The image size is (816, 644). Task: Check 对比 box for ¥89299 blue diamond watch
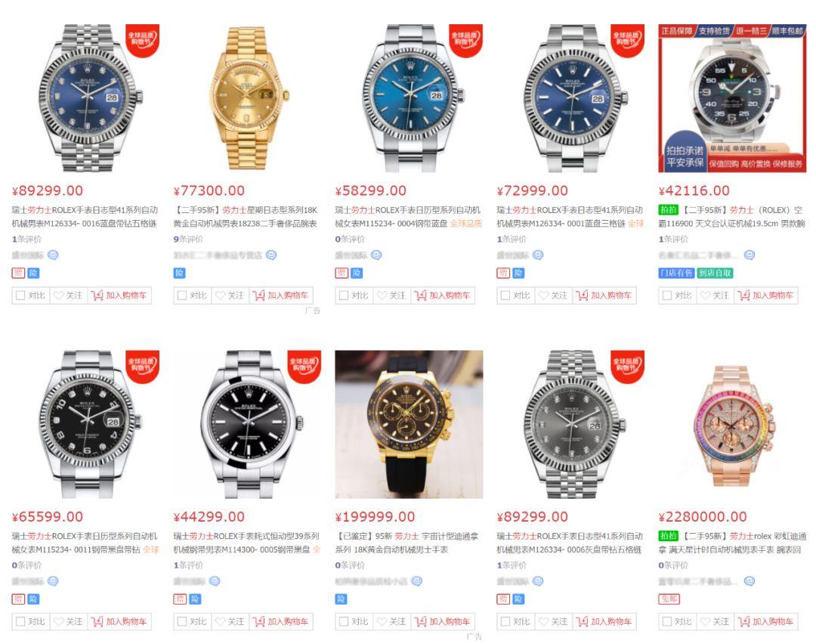click(x=20, y=296)
